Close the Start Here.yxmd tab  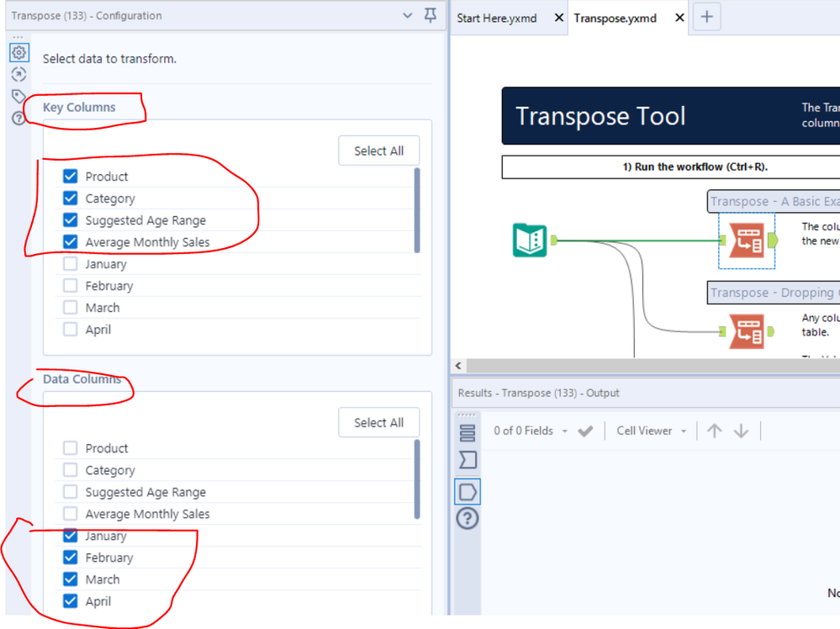tap(559, 18)
